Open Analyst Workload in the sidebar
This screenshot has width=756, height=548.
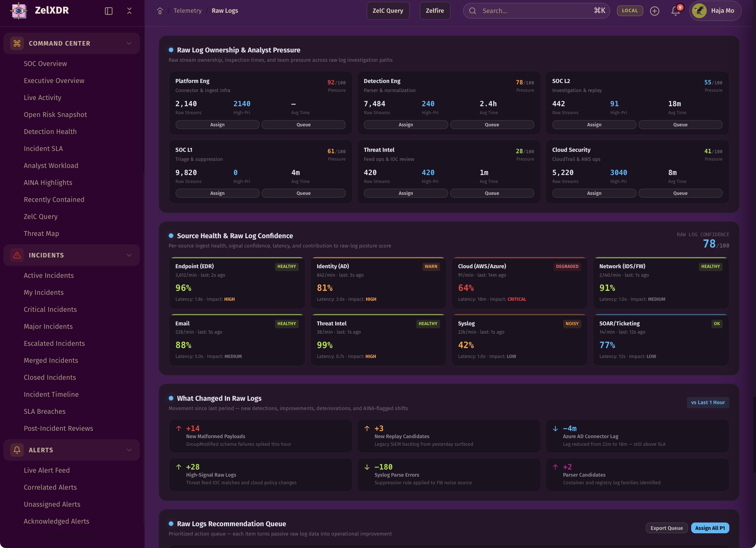coord(51,166)
